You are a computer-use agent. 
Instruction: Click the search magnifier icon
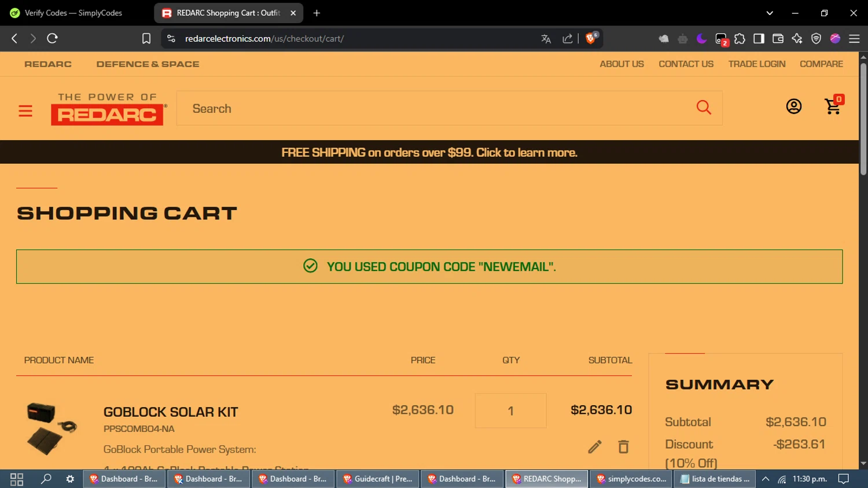704,107
